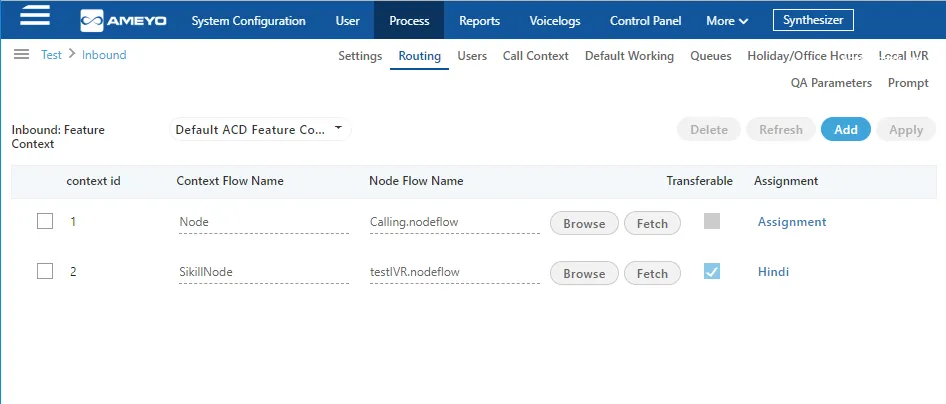
Task: Open the User menu
Action: pos(348,21)
